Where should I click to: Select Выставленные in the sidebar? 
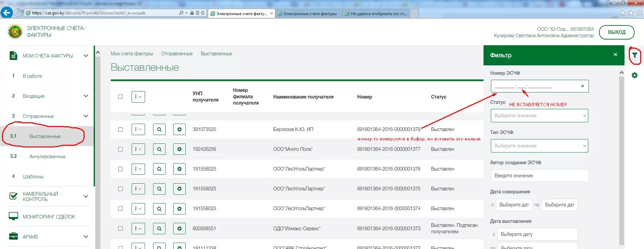pos(45,136)
